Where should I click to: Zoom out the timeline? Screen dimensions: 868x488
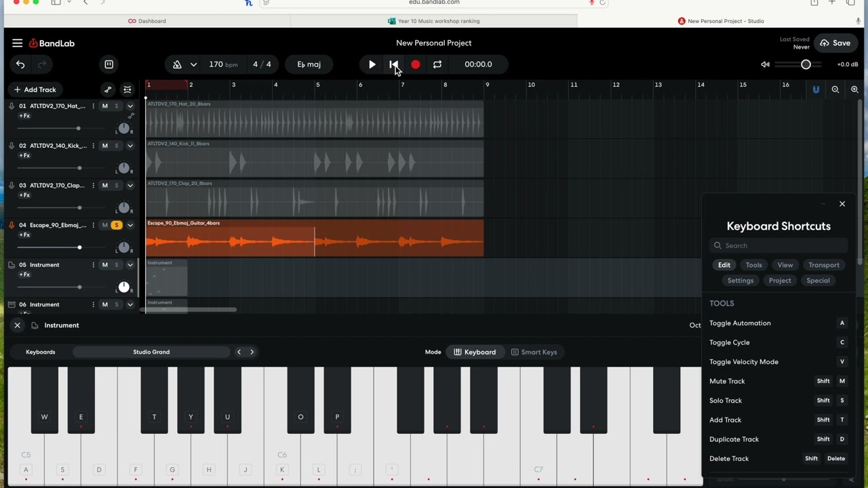(x=835, y=89)
